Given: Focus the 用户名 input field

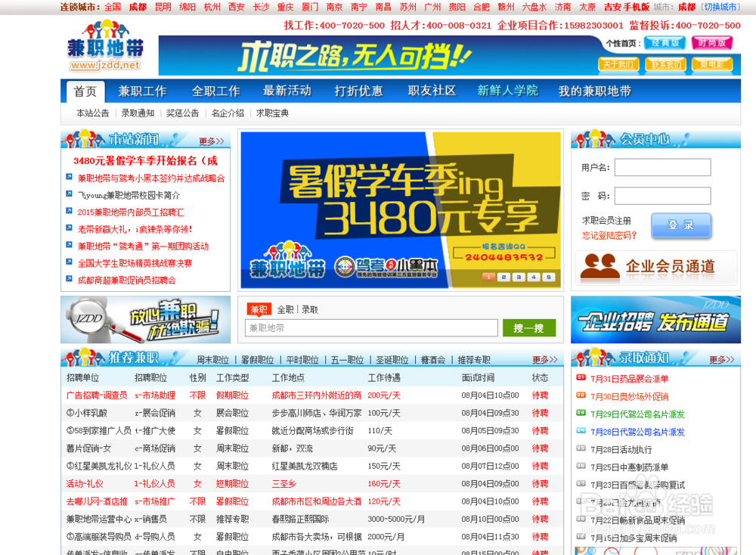Looking at the screenshot, I should click(662, 167).
